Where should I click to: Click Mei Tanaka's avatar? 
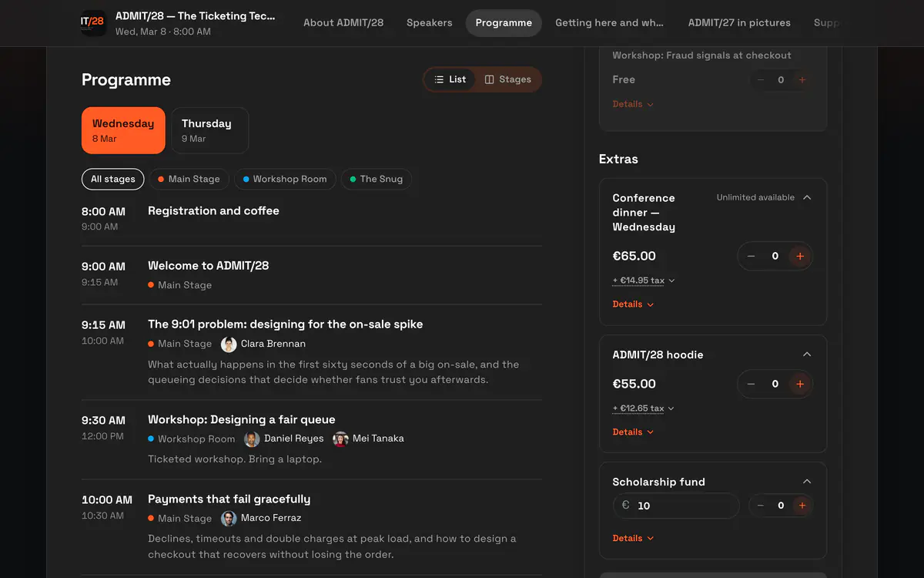click(340, 439)
